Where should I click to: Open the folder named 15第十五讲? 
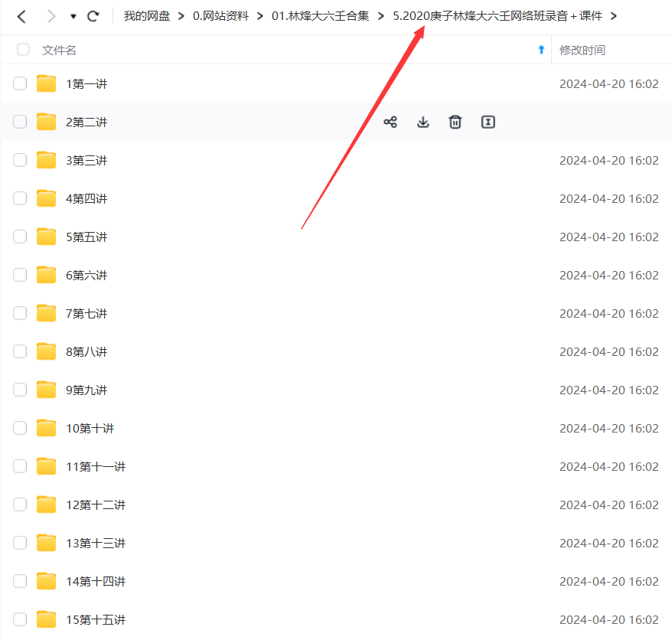(96, 619)
